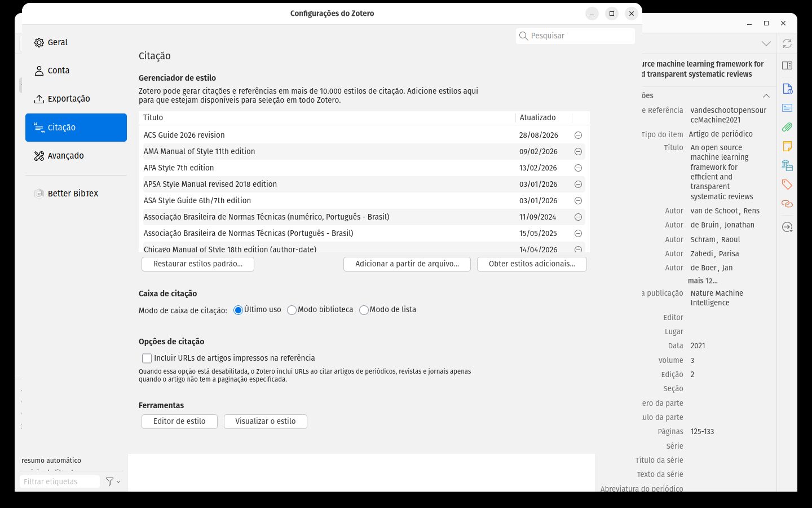Viewport: 812px width, 508px height.
Task: Show more authors via 'mais 12...'
Action: [x=703, y=281]
